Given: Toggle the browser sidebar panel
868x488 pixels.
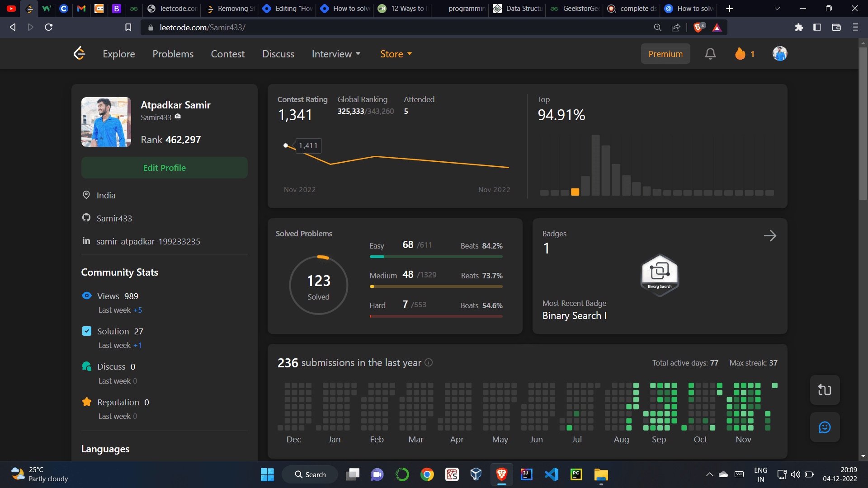Looking at the screenshot, I should click(817, 28).
